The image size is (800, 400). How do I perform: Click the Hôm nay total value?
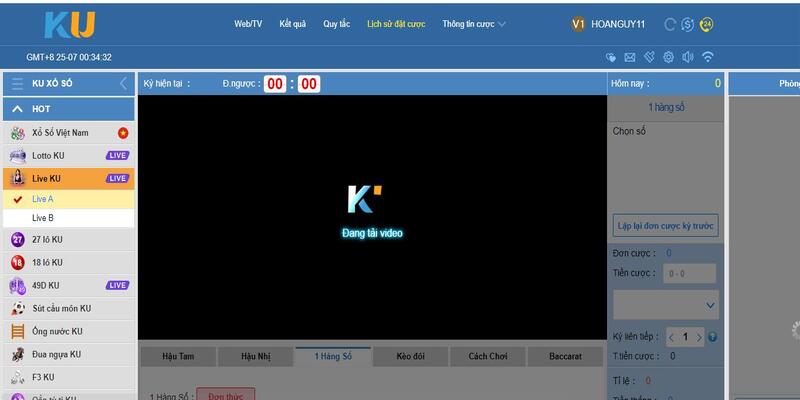coord(717,83)
